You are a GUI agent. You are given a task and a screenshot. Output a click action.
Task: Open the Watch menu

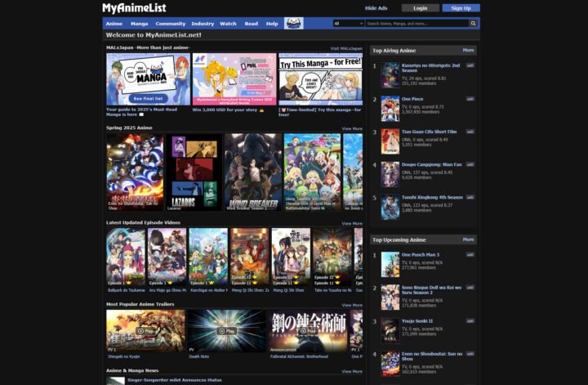[228, 23]
